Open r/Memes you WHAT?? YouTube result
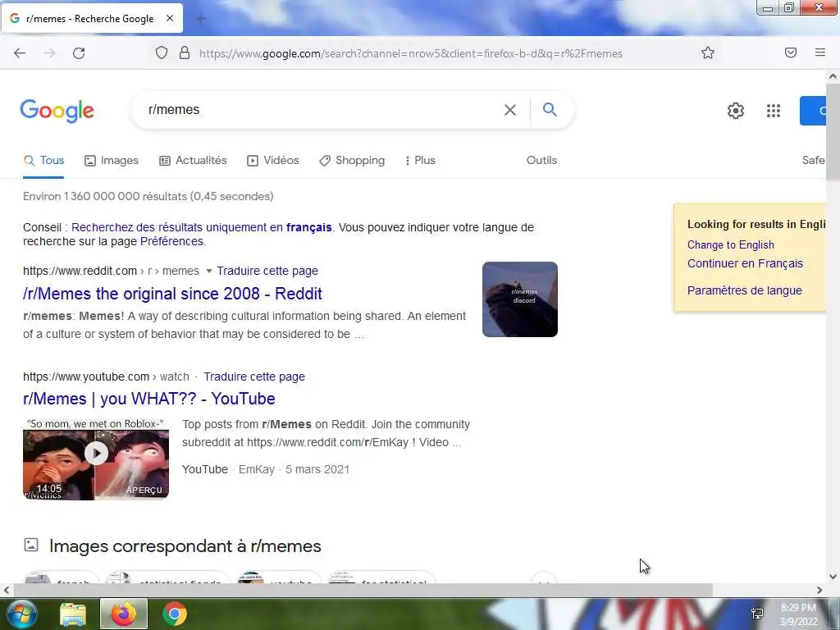The height and width of the screenshot is (630, 840). pyautogui.click(x=149, y=399)
